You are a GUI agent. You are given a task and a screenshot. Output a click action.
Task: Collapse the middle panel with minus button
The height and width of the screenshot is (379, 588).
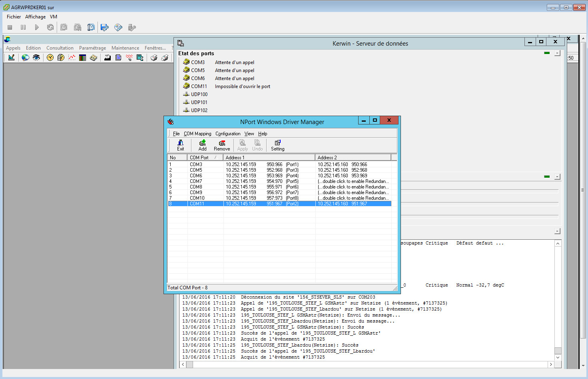click(557, 176)
